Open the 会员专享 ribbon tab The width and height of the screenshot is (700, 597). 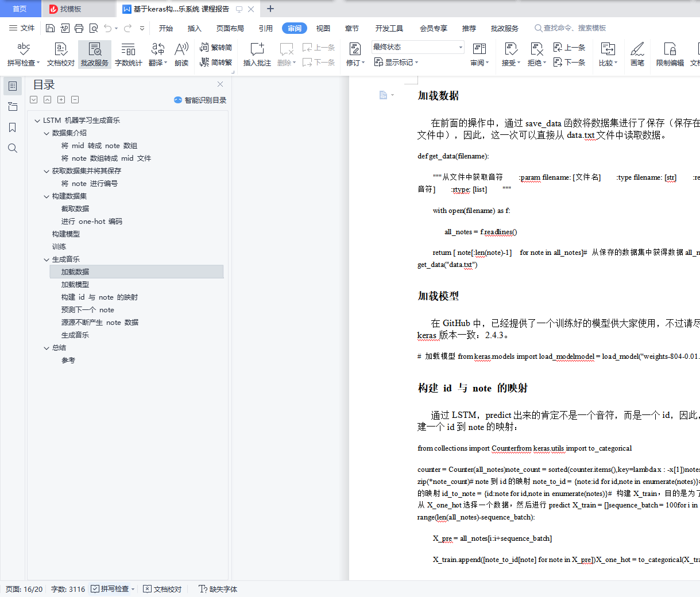[x=434, y=28]
